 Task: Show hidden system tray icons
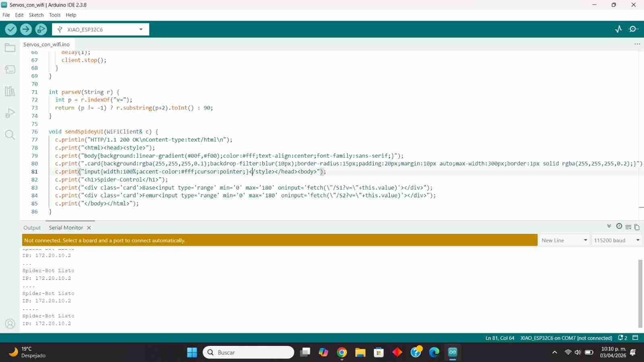tap(555, 352)
